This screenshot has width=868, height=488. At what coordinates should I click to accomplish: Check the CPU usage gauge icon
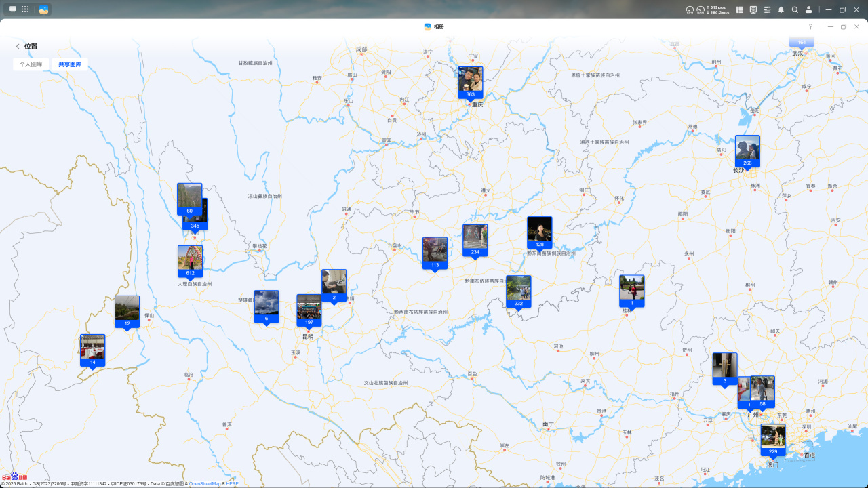(x=690, y=9)
